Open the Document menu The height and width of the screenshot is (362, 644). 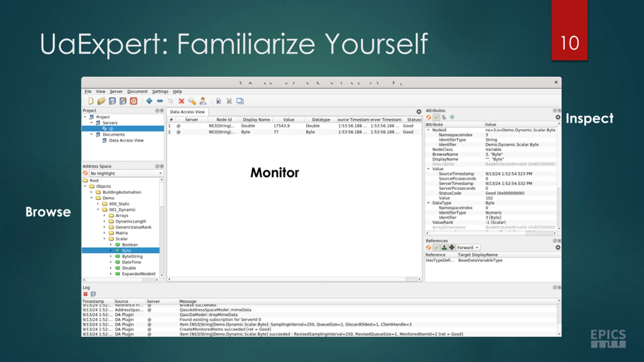pyautogui.click(x=137, y=92)
